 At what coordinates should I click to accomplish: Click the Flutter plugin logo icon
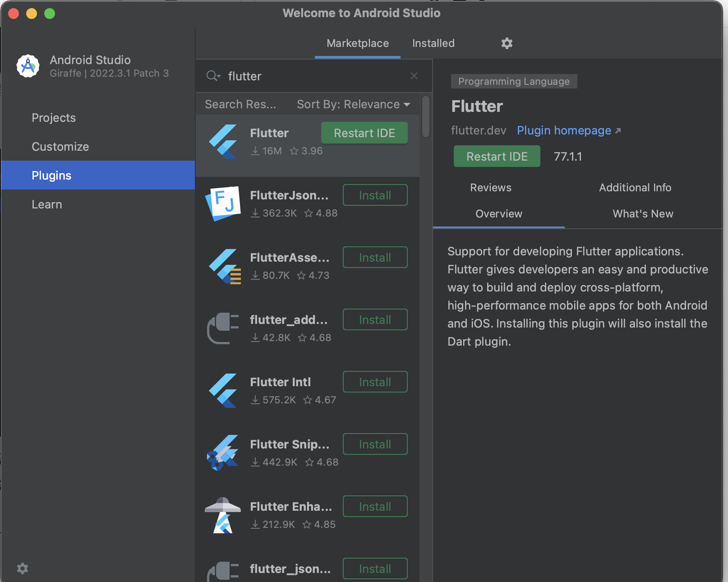[223, 142]
